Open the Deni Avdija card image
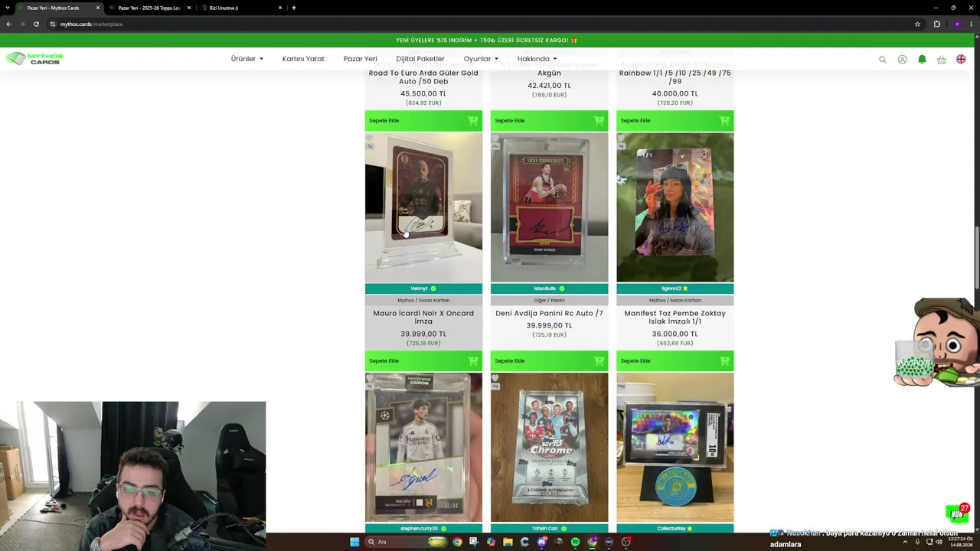This screenshot has width=980, height=551. pos(549,207)
